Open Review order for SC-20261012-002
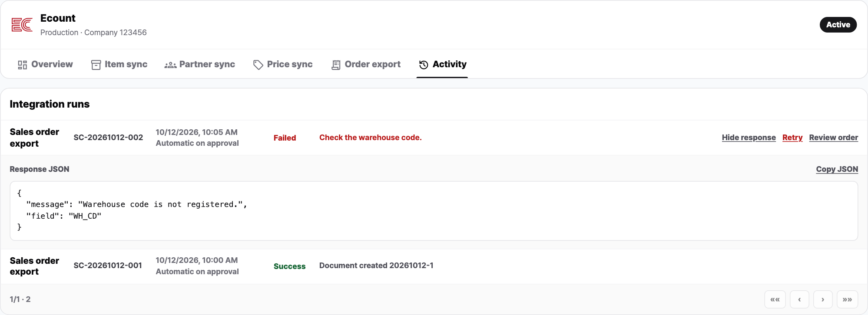The width and height of the screenshot is (868, 315). (x=833, y=138)
